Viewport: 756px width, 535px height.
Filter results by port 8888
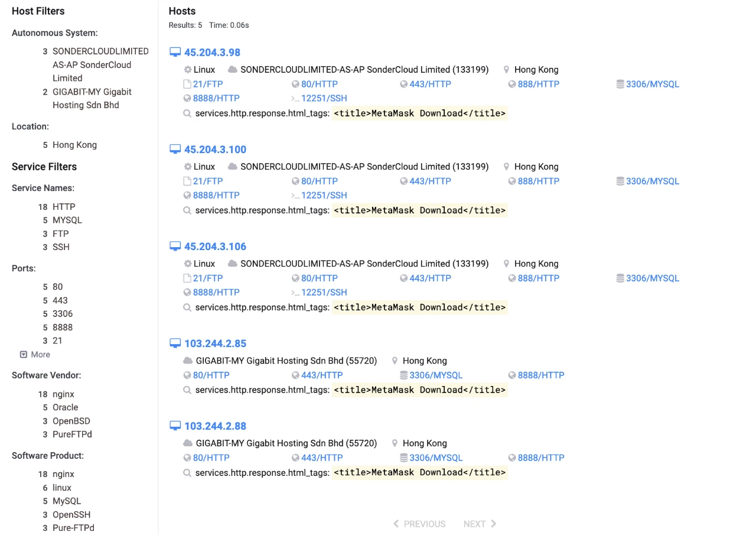click(x=63, y=328)
